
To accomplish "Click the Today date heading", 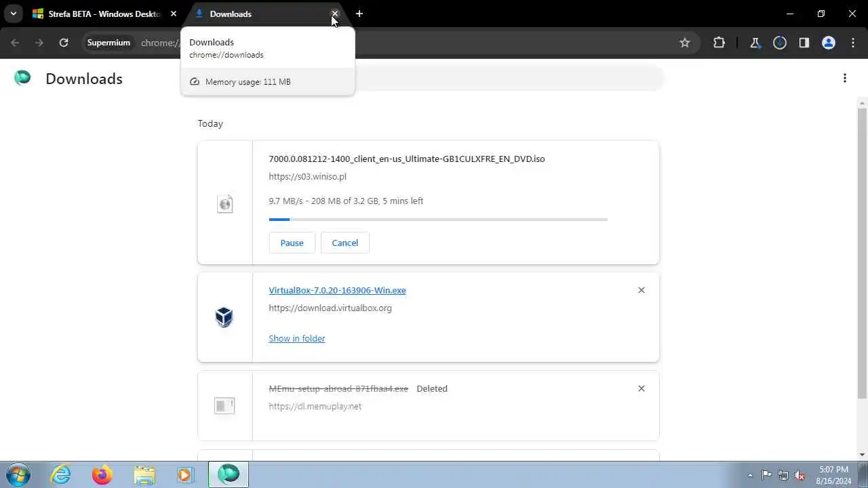I will [x=210, y=123].
